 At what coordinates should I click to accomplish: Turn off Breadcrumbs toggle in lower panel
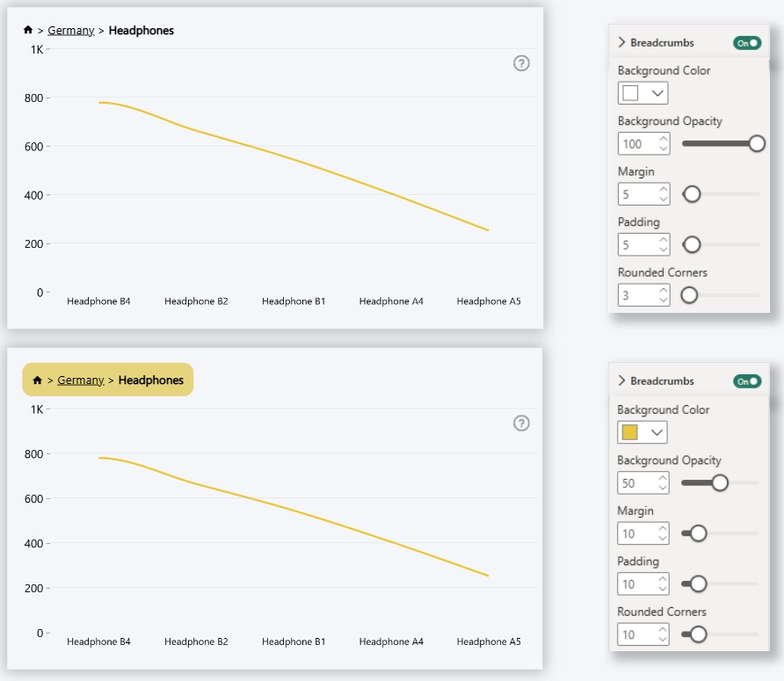747,381
